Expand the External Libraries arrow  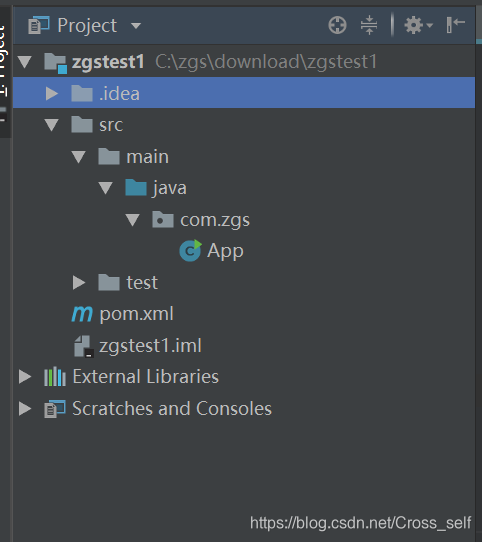(25, 376)
